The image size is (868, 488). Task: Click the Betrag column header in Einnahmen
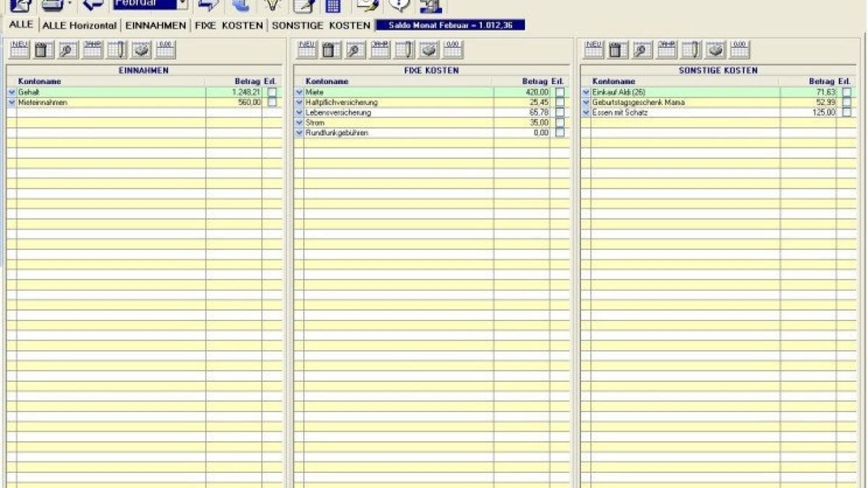click(x=247, y=82)
